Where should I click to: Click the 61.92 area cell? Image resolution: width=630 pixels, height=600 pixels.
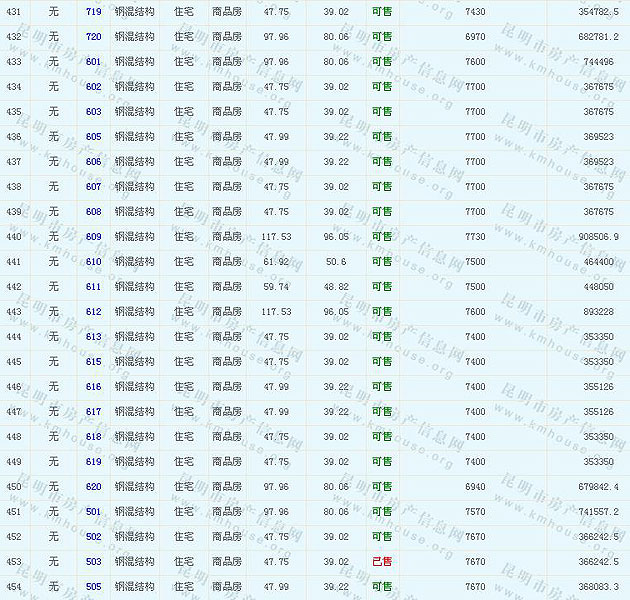(276, 262)
